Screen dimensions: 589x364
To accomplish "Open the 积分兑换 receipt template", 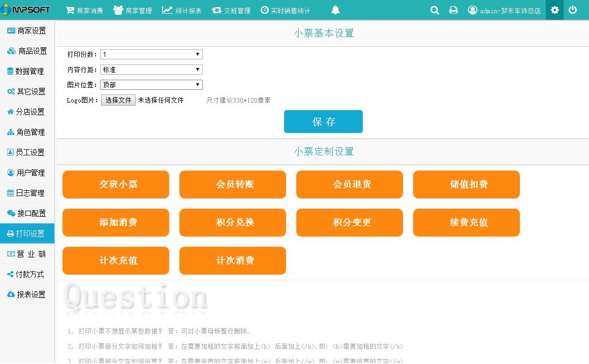I will pyautogui.click(x=233, y=222).
